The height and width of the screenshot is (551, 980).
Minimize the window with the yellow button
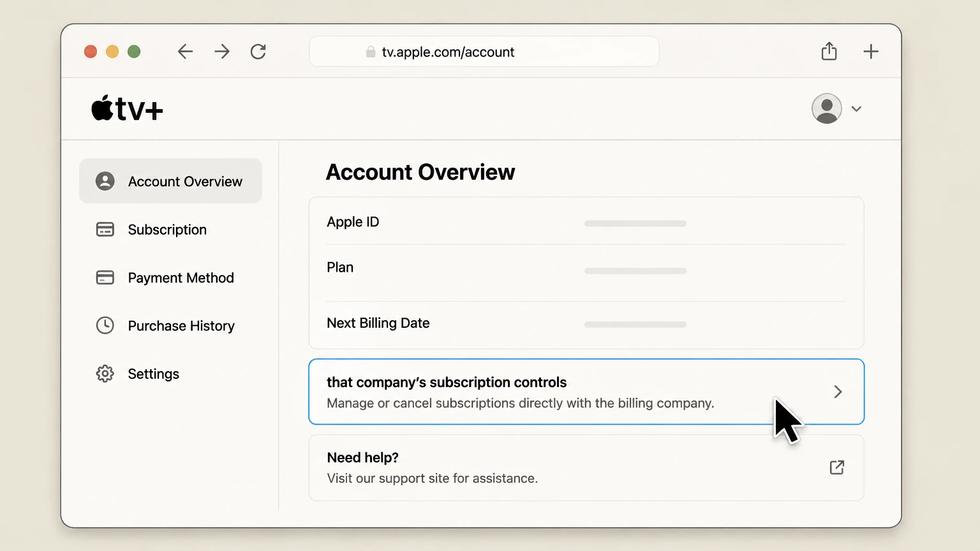pyautogui.click(x=112, y=52)
